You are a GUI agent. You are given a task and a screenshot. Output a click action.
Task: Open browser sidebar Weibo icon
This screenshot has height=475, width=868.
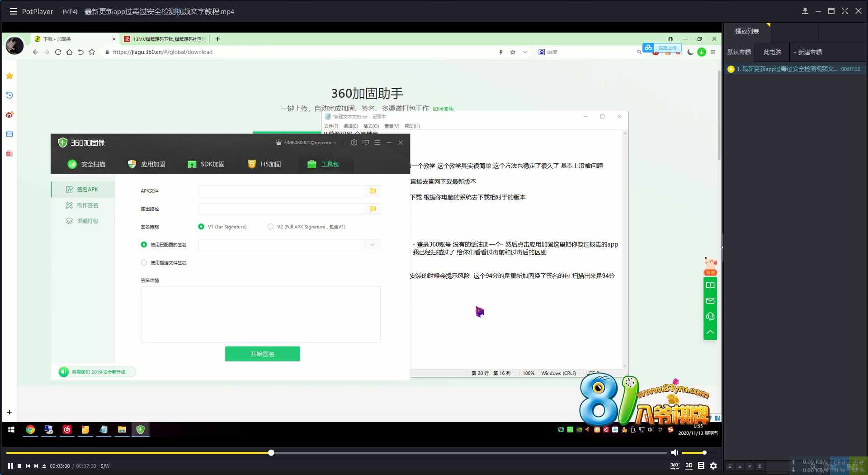pyautogui.click(x=9, y=115)
